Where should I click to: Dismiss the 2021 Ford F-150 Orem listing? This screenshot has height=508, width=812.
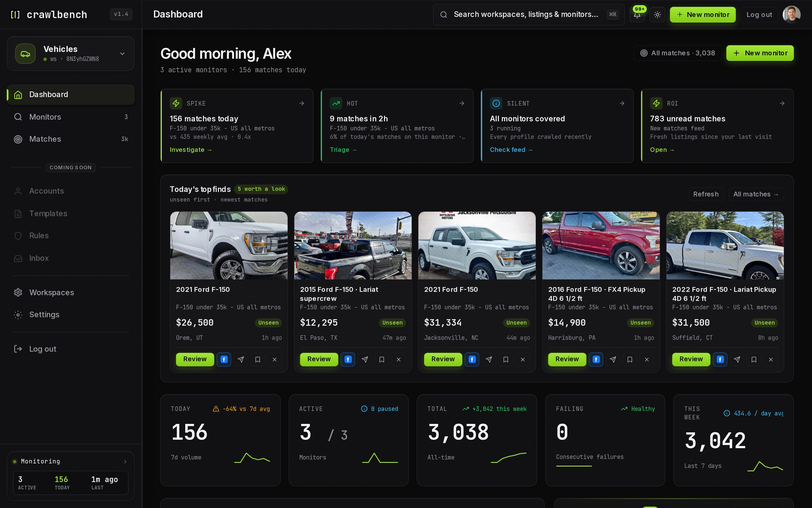274,360
